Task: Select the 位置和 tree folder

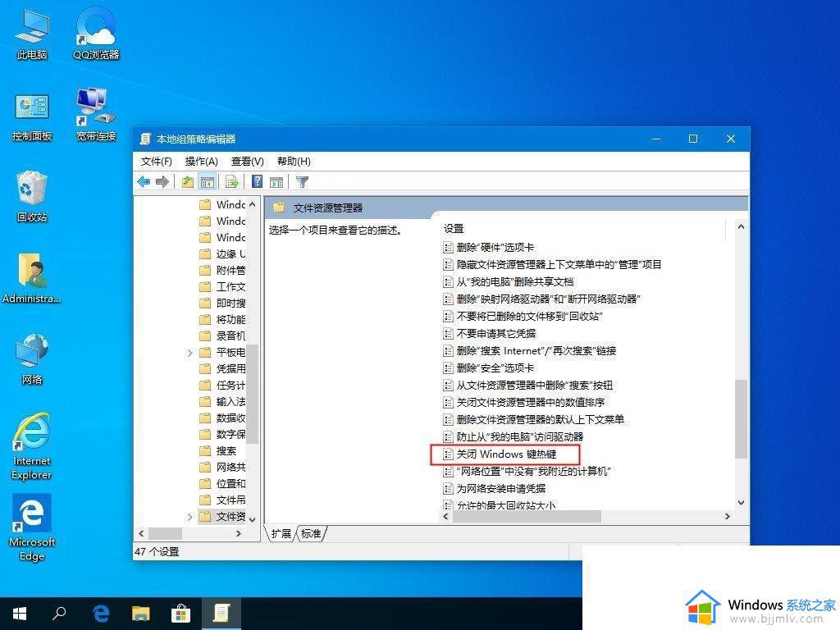Action: point(222,484)
